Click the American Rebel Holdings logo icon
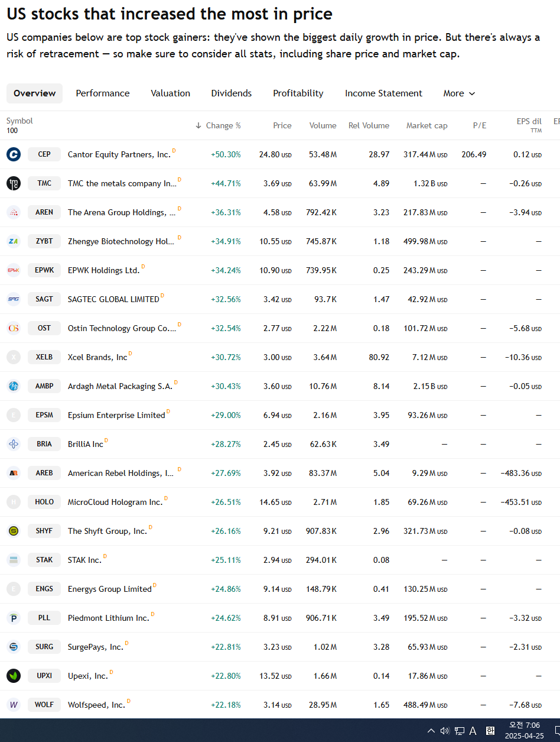Screen dimensions: 560x742 pyautogui.click(x=14, y=473)
